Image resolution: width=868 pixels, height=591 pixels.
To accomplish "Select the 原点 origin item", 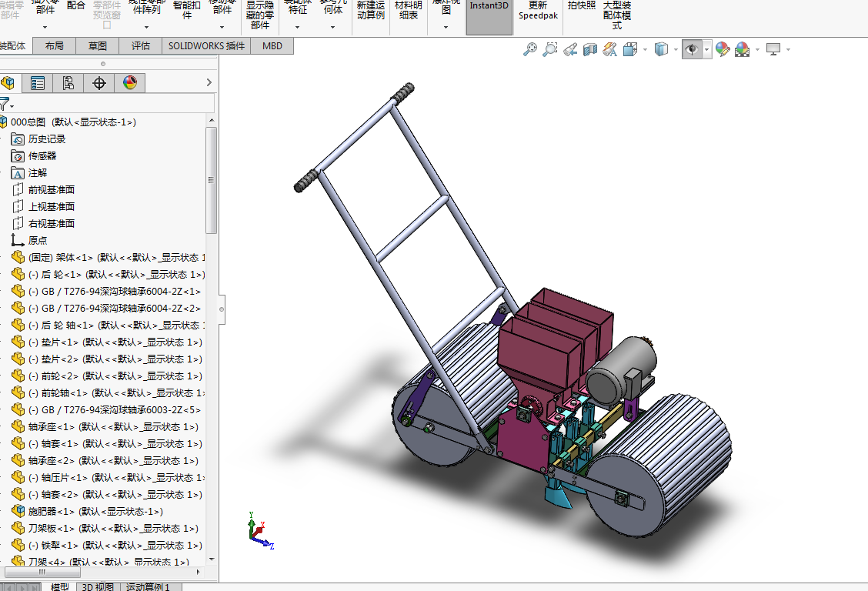I will (28, 241).
